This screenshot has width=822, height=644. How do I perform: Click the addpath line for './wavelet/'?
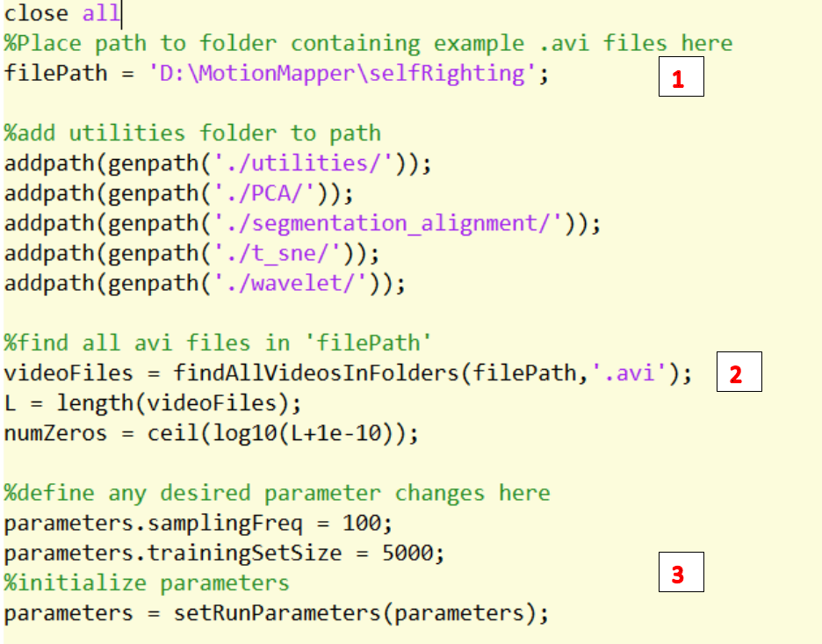205,283
